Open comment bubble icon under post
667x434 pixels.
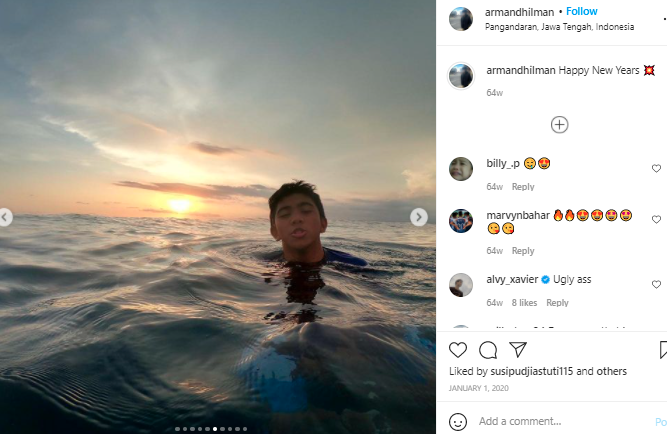click(488, 350)
